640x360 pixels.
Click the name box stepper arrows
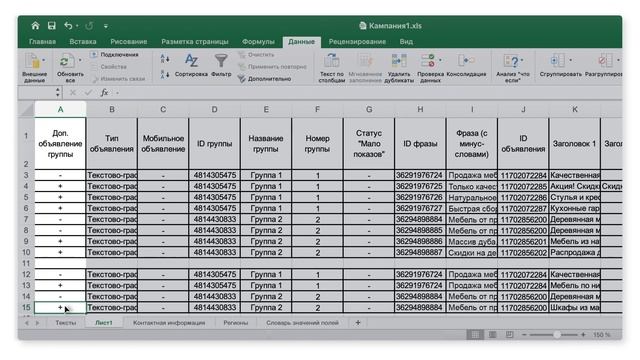pyautogui.click(x=58, y=93)
